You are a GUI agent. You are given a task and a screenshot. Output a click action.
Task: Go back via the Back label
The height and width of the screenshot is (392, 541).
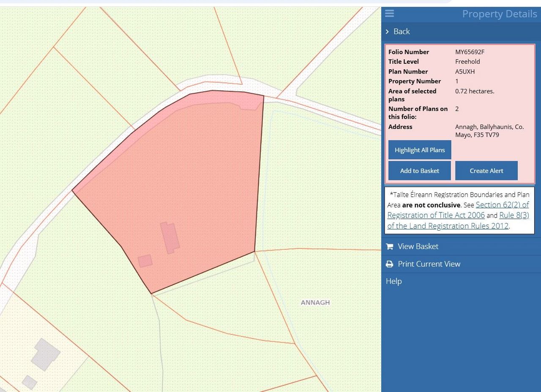click(402, 31)
